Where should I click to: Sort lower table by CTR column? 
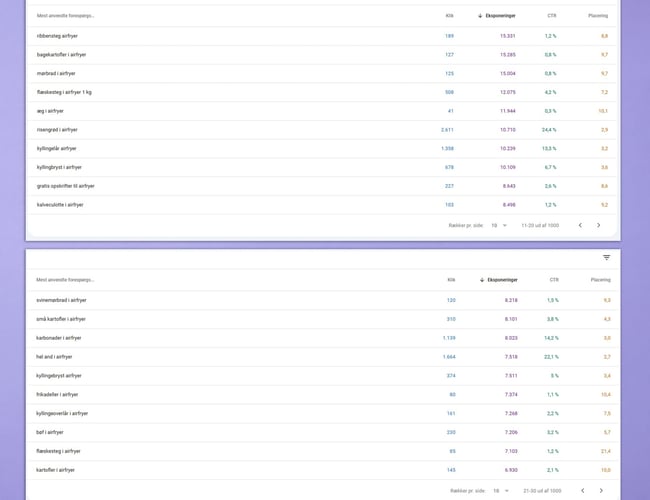click(552, 280)
